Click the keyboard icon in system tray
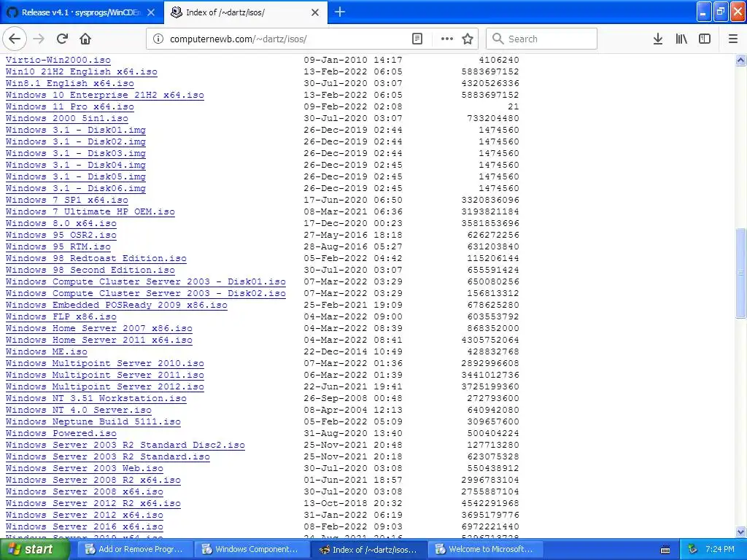This screenshot has height=560, width=747. coord(665,550)
